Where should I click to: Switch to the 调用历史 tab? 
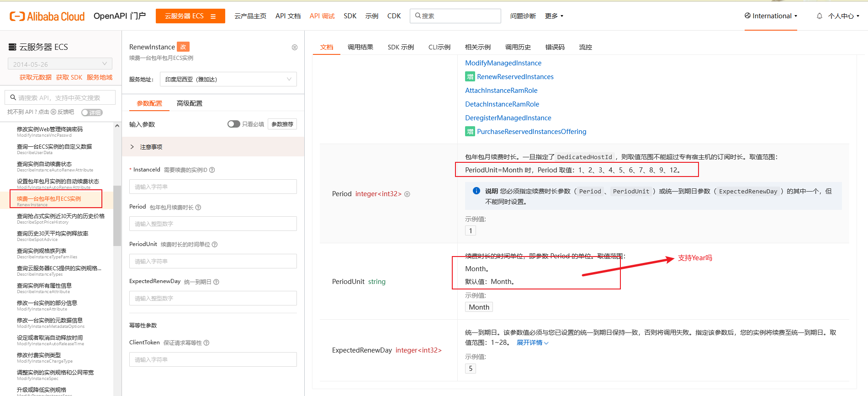pos(518,47)
